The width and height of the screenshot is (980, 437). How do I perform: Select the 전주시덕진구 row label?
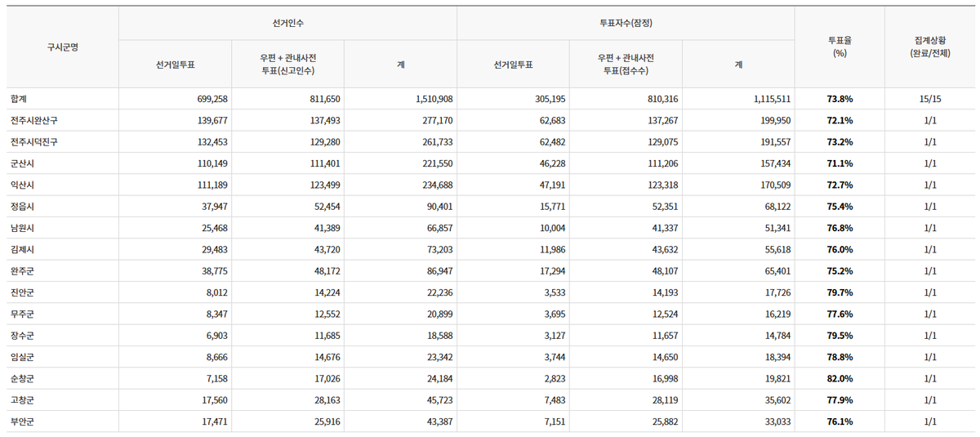pyautogui.click(x=33, y=141)
